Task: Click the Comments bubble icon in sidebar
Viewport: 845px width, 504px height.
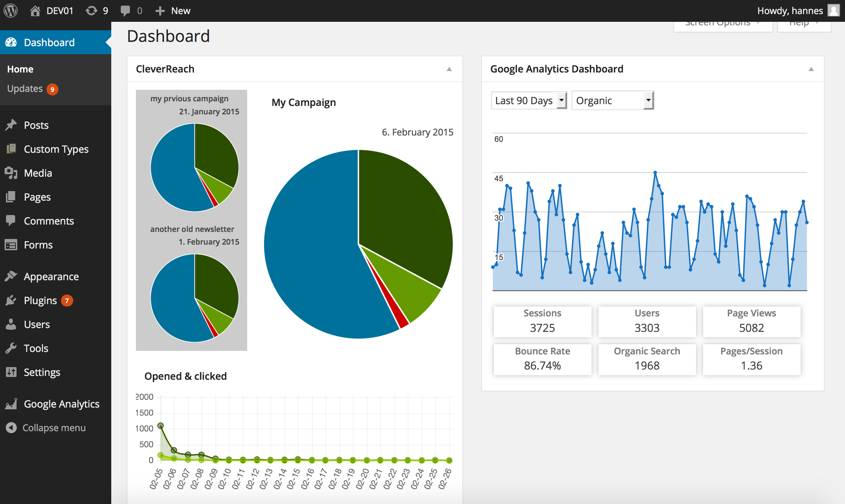Action: click(11, 221)
